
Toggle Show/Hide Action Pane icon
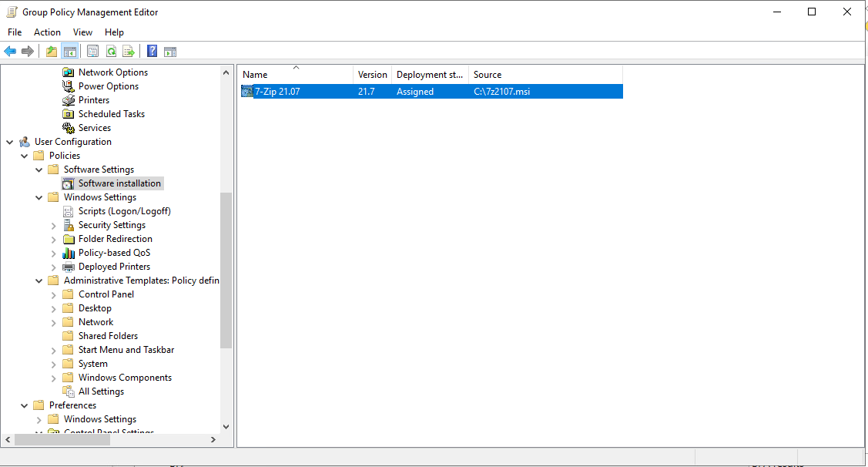170,52
